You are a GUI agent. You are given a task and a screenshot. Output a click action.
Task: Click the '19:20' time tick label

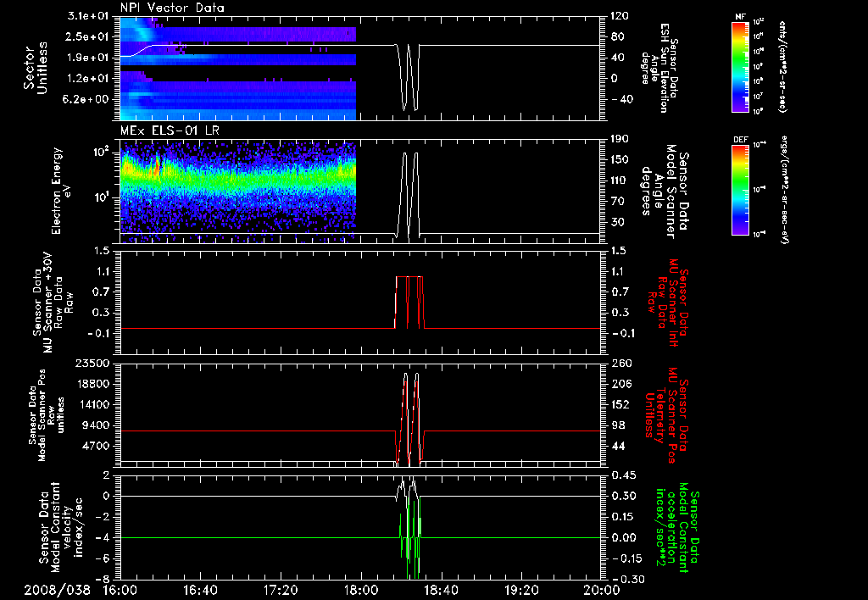tap(521, 590)
